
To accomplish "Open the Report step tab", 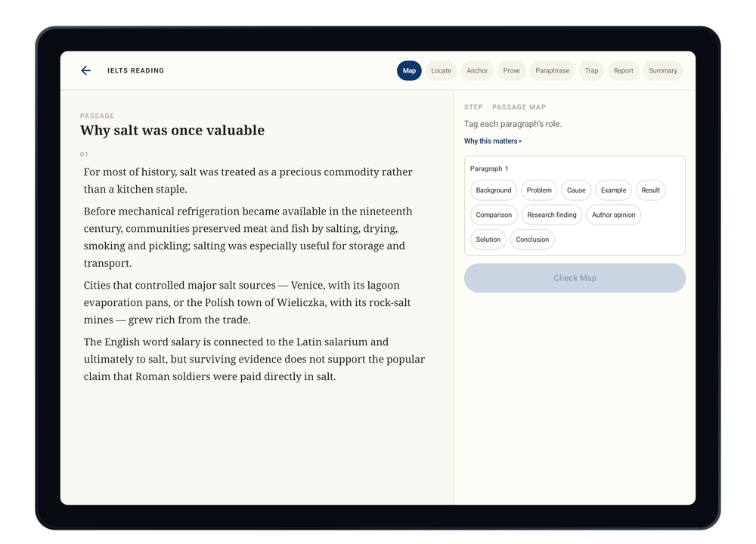I will 623,71.
